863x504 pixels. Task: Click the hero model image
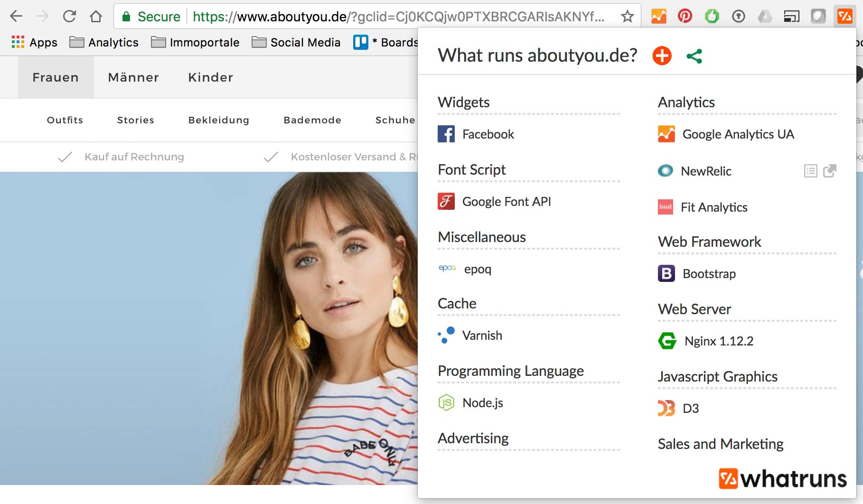click(209, 328)
